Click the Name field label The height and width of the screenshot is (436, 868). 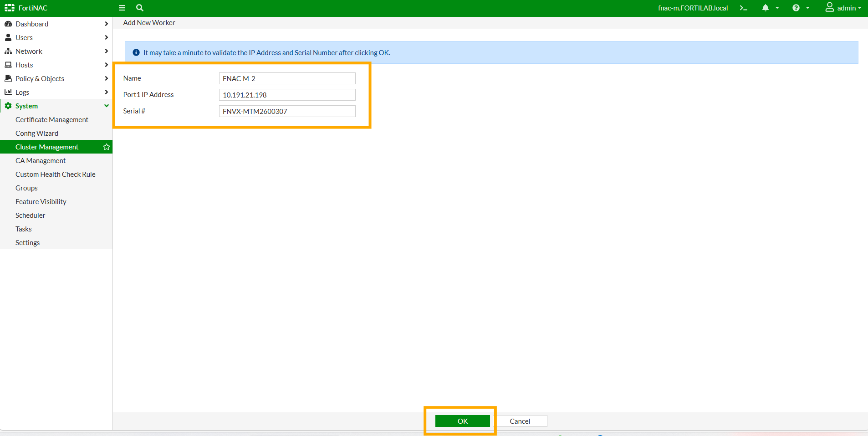point(132,78)
